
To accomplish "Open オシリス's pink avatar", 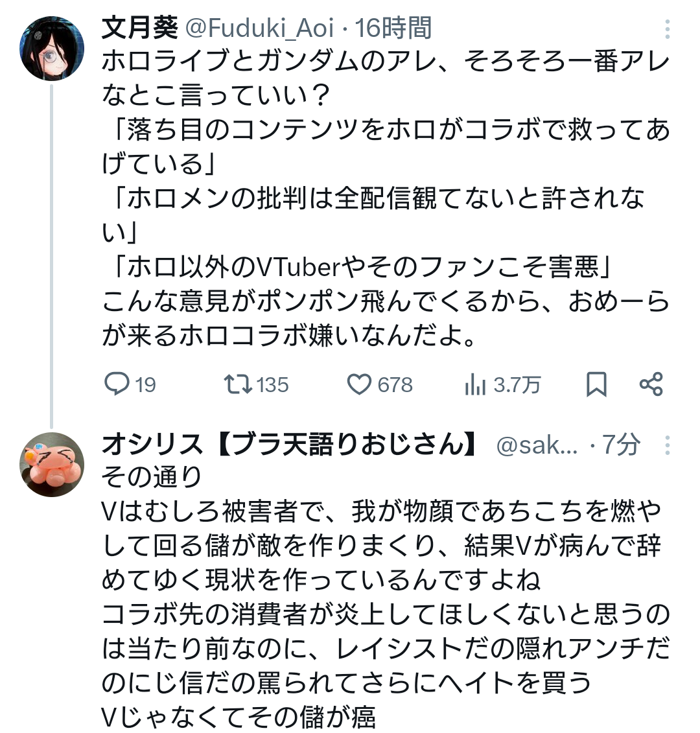I will pos(52,464).
